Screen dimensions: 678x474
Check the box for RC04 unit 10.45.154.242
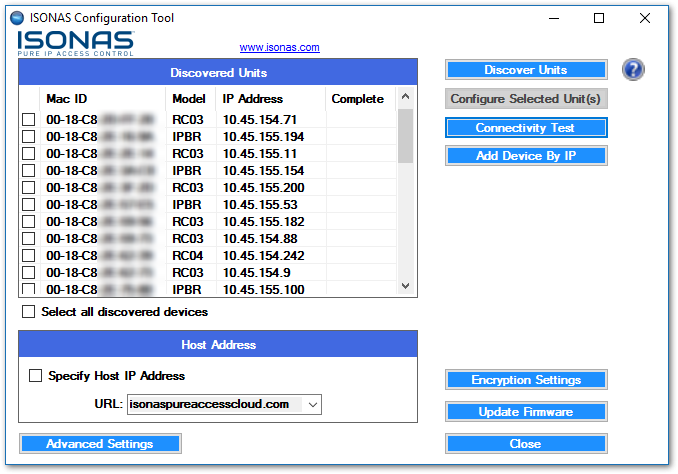[29, 256]
